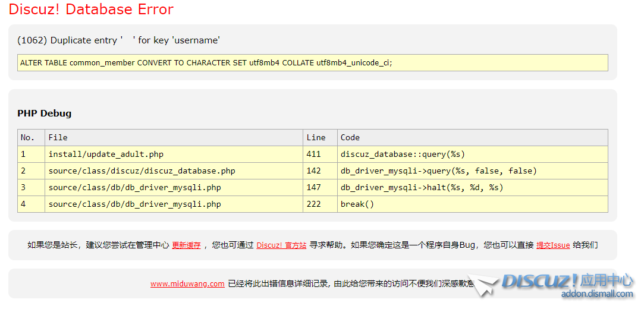Click the line number 411 cell
The image size is (644, 309).
coord(321,154)
